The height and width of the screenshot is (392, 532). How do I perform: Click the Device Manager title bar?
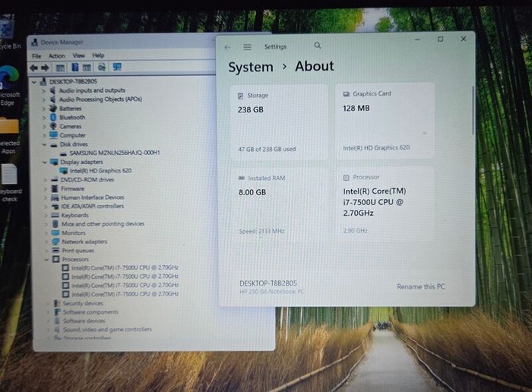tap(122, 42)
